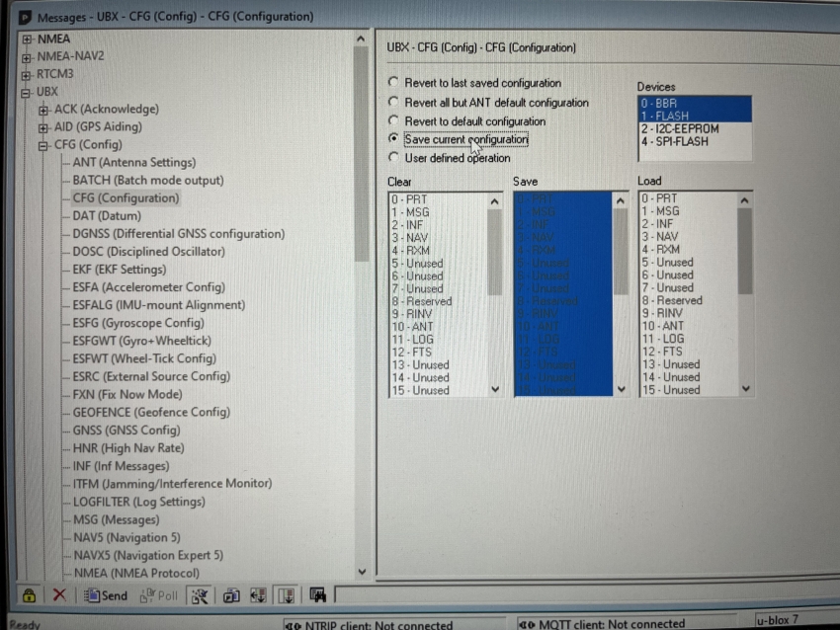
Task: Open EKF (EKF Settings) item
Action: click(119, 270)
